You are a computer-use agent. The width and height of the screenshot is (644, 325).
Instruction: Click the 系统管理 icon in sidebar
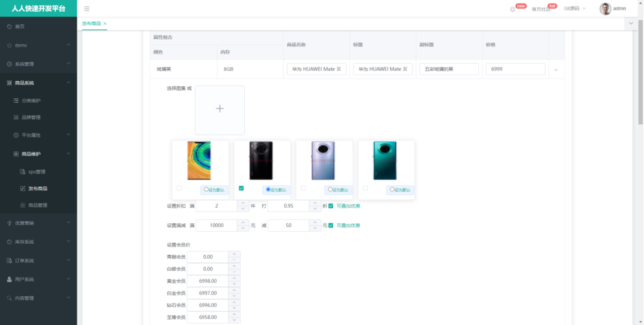9,64
